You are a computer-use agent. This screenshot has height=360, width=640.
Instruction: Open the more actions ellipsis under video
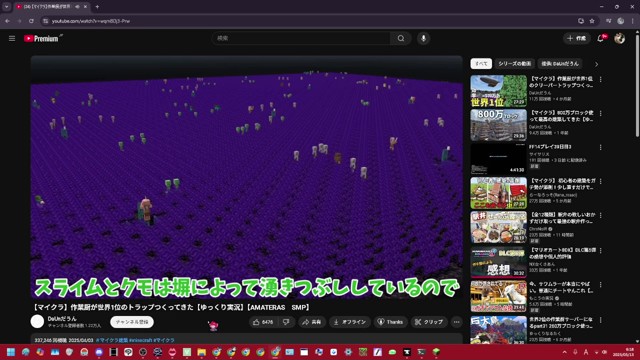click(x=456, y=322)
